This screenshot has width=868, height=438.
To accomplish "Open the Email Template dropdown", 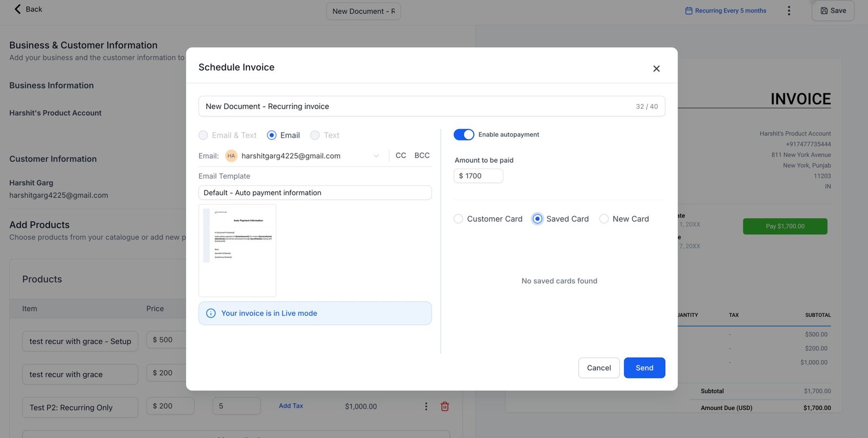I will 315,193.
